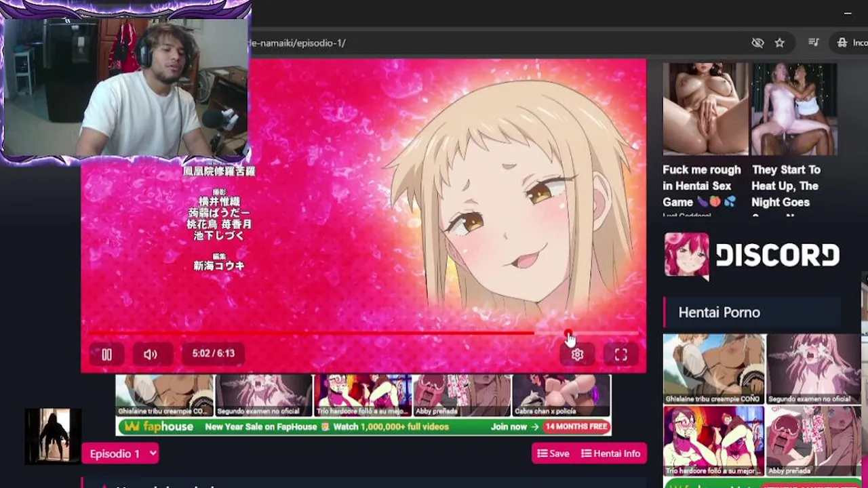Click the Hentai Porno section heading
Image resolution: width=868 pixels, height=488 pixels.
pos(719,312)
